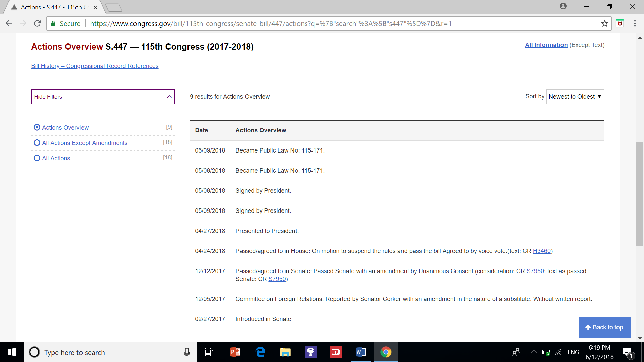Open the All Information link

click(x=546, y=45)
